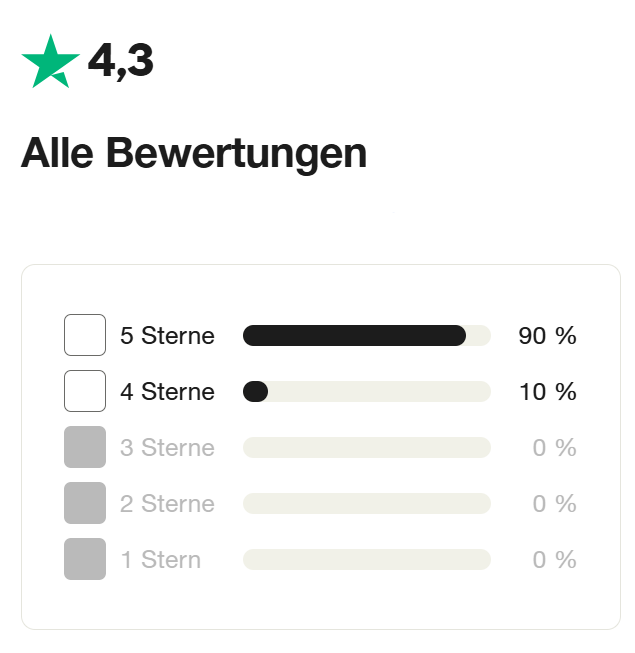This screenshot has width=635, height=653.
Task: Click the 4 Sterne rating bar
Action: [366, 392]
